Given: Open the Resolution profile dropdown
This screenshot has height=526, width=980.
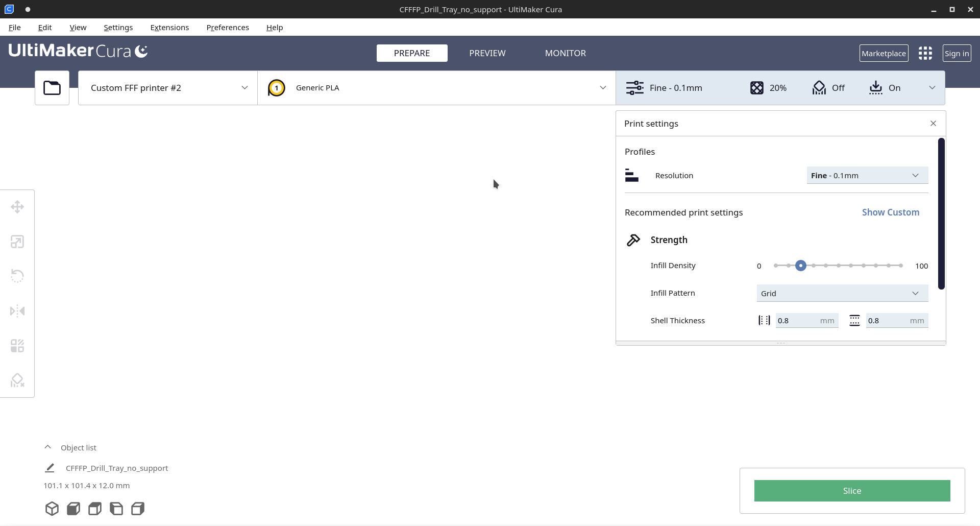Looking at the screenshot, I should (x=866, y=175).
